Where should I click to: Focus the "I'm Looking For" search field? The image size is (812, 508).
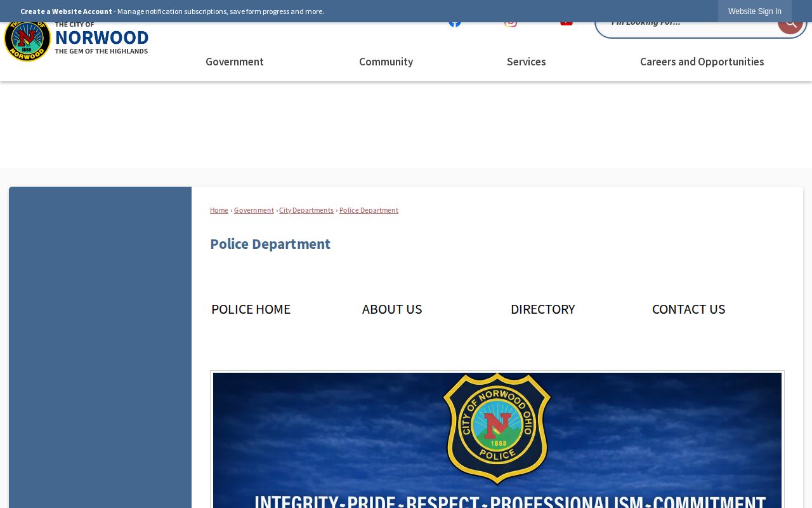(686, 28)
